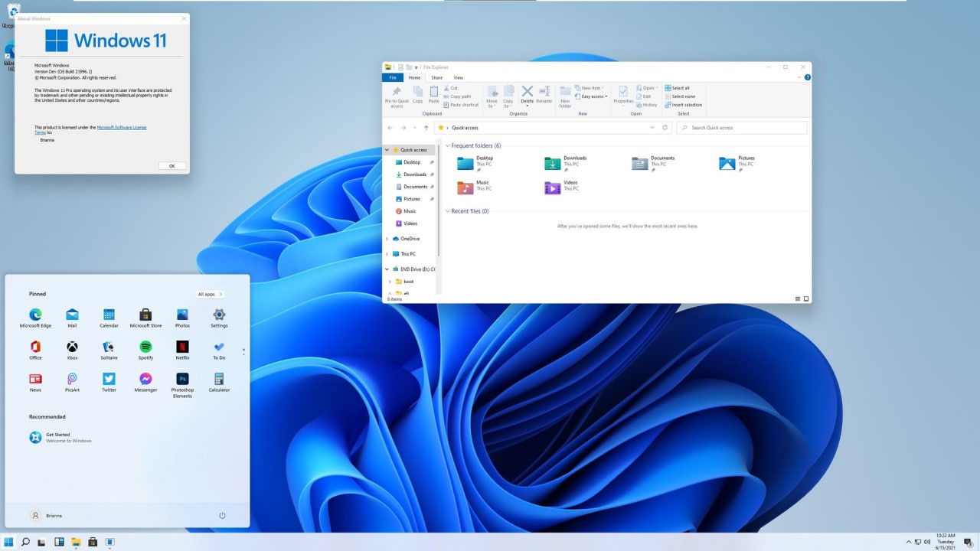The image size is (980, 551).
Task: Open the Downloads folder in Frequent folders
Action: tap(566, 163)
